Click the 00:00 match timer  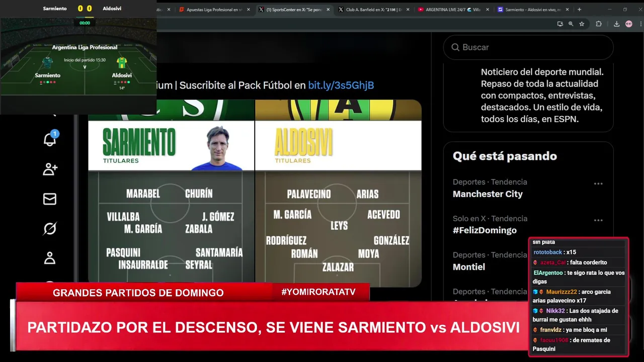[85, 23]
